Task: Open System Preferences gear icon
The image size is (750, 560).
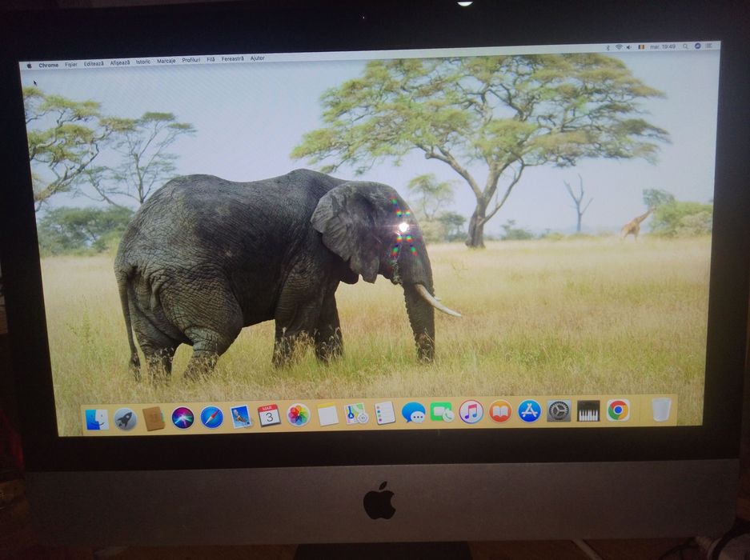Action: pos(559,410)
